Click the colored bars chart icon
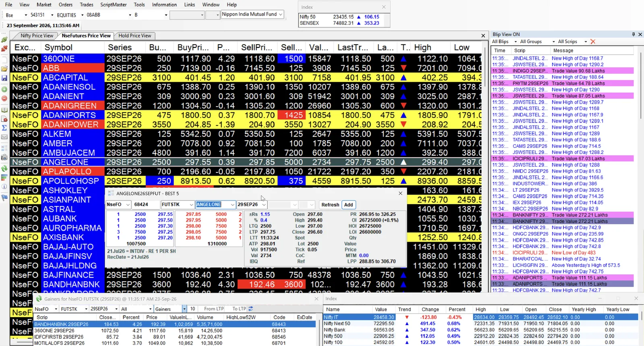644x346 pixels. 4,178
